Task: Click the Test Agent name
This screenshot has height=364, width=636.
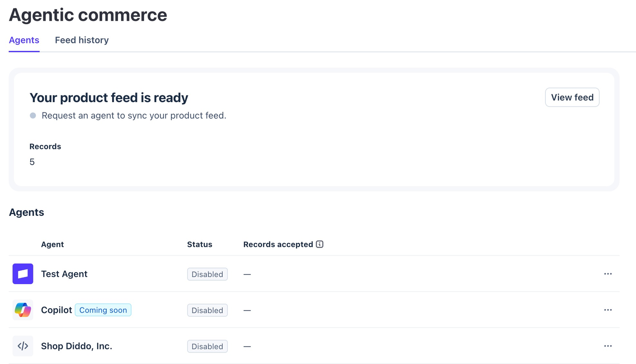Action: click(64, 274)
